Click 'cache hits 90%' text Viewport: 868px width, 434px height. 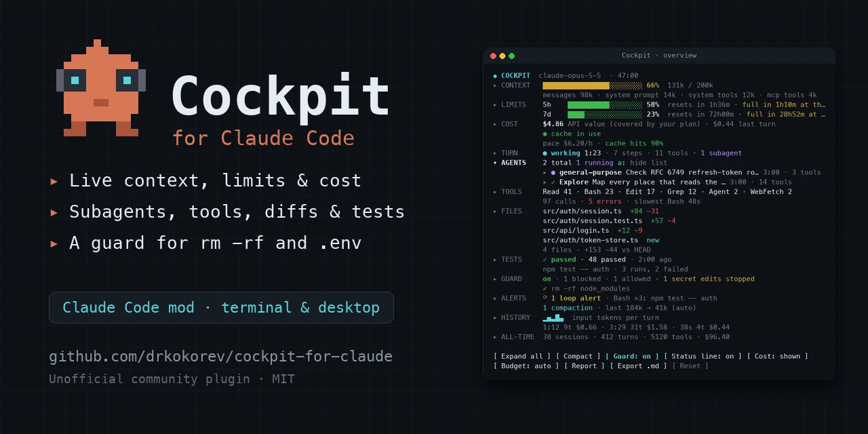pyautogui.click(x=634, y=144)
